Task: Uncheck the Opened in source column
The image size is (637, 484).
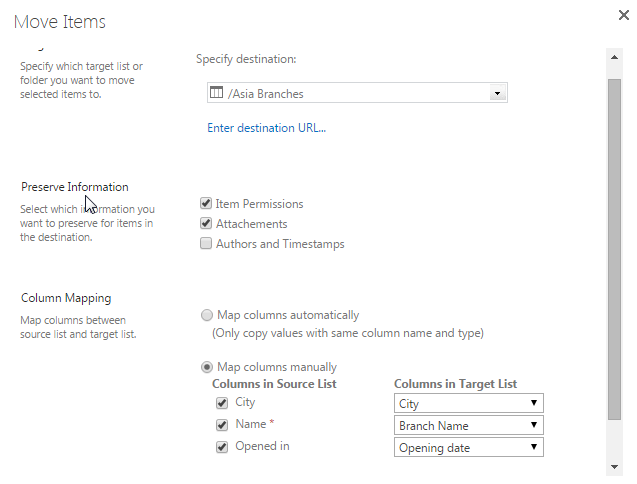Action: click(222, 447)
